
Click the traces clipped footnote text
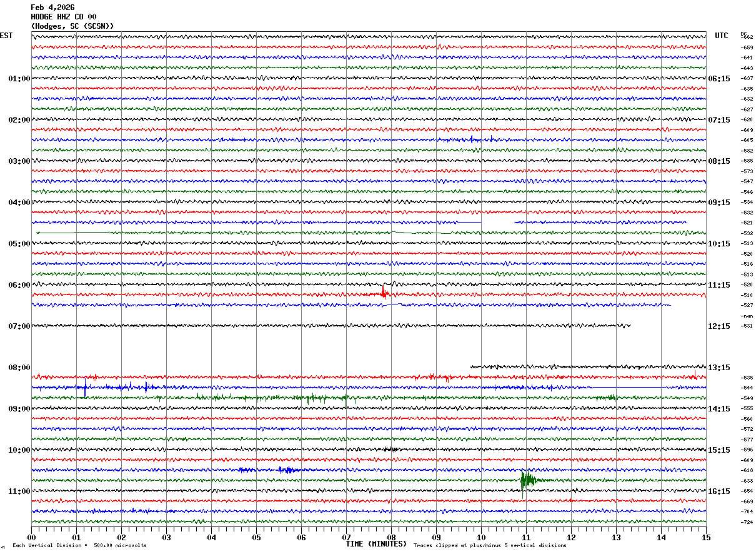490,546
